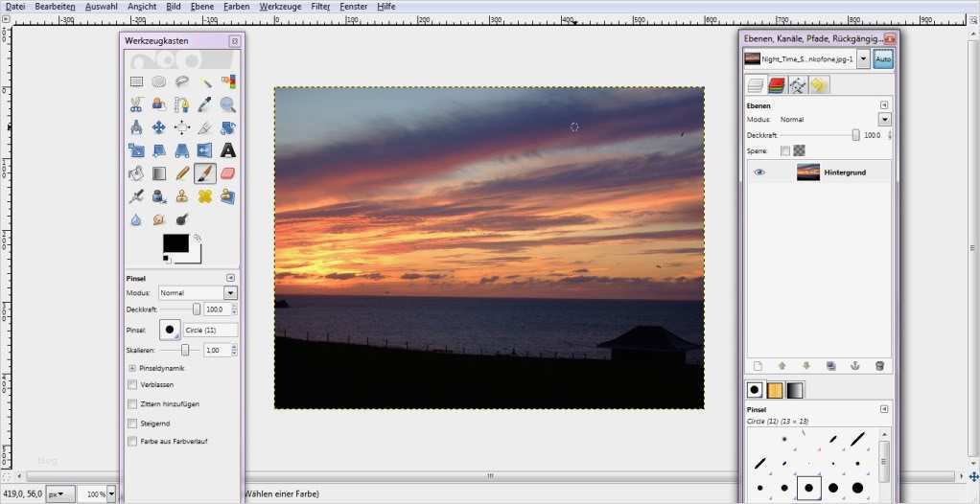980x504 pixels.
Task: Select the Ink tool
Action: 159,196
